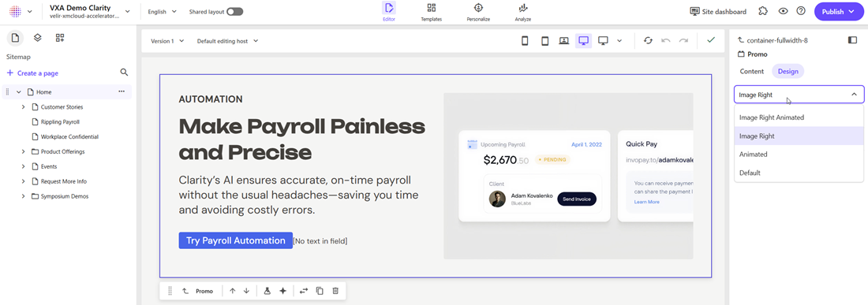Open the Content tab
Image resolution: width=868 pixels, height=305 pixels.
tap(752, 71)
